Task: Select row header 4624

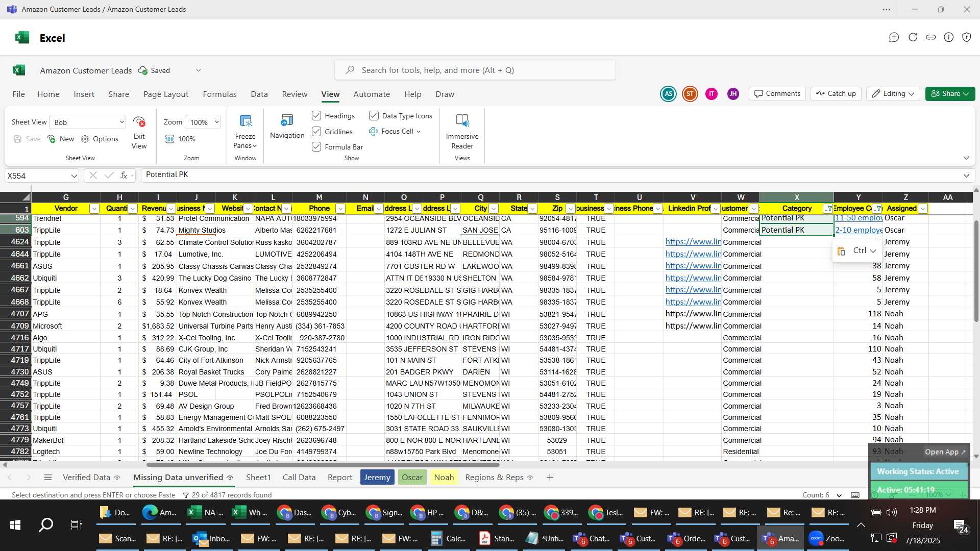Action: click(x=16, y=242)
